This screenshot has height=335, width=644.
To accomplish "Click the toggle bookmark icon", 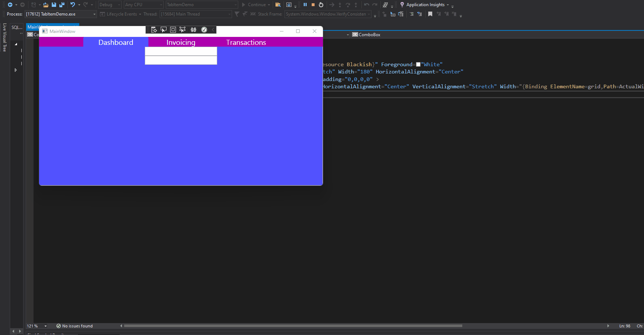I will pos(430,14).
